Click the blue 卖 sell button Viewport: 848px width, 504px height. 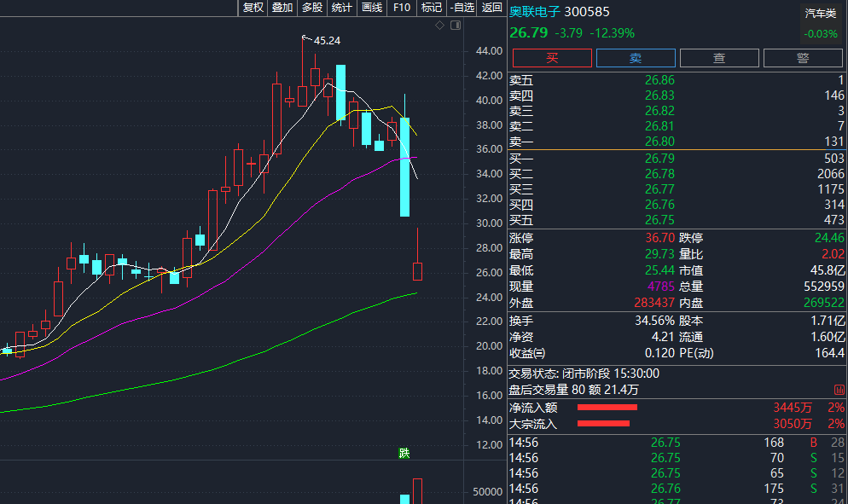[x=636, y=58]
